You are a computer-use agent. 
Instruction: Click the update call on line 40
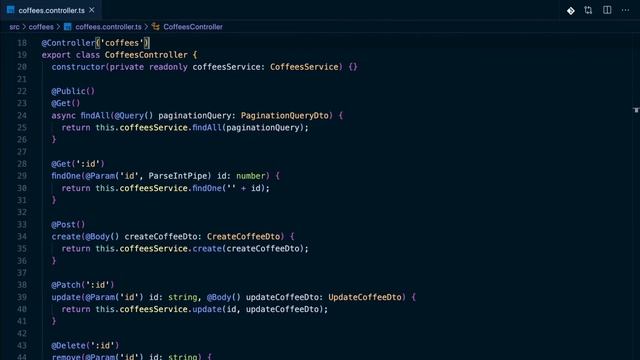tap(207, 309)
